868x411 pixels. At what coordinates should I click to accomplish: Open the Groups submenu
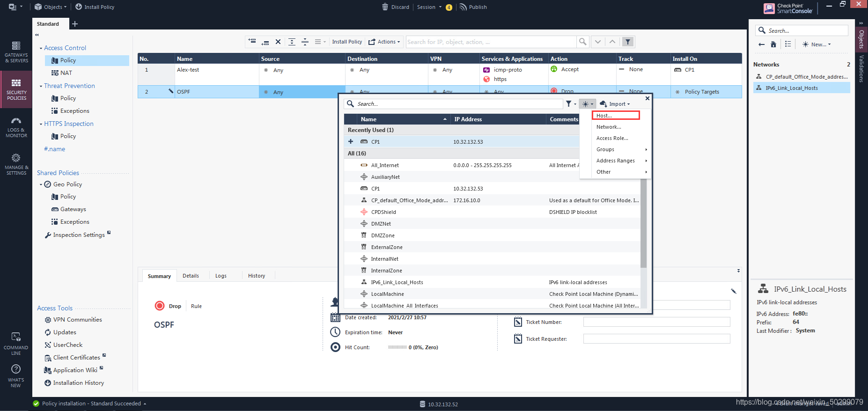point(615,149)
